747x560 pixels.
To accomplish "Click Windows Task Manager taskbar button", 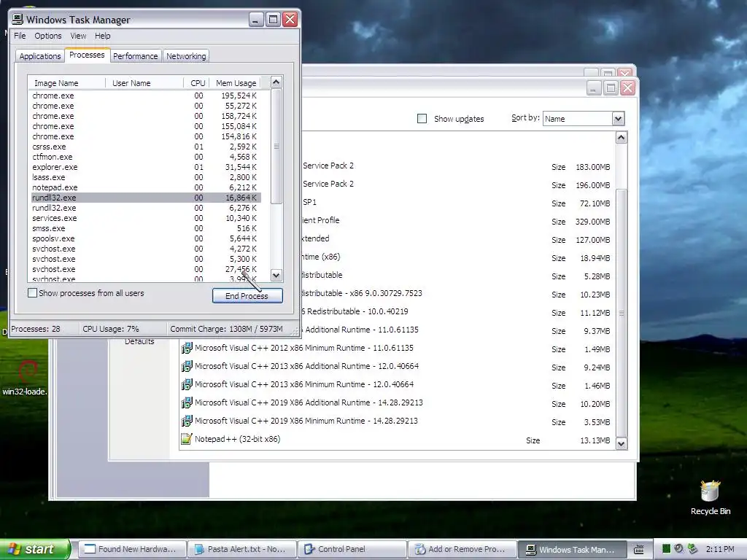I will tap(572, 550).
